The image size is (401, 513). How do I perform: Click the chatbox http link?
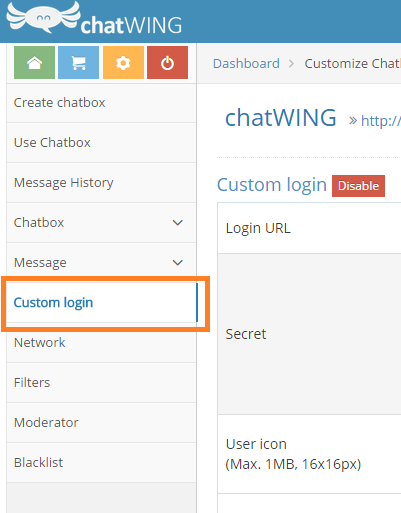point(381,120)
